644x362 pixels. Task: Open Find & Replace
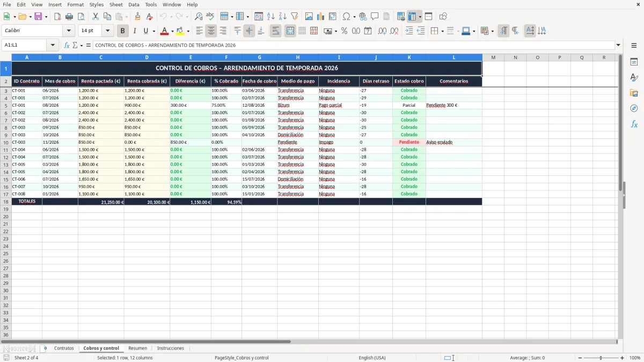[199, 17]
